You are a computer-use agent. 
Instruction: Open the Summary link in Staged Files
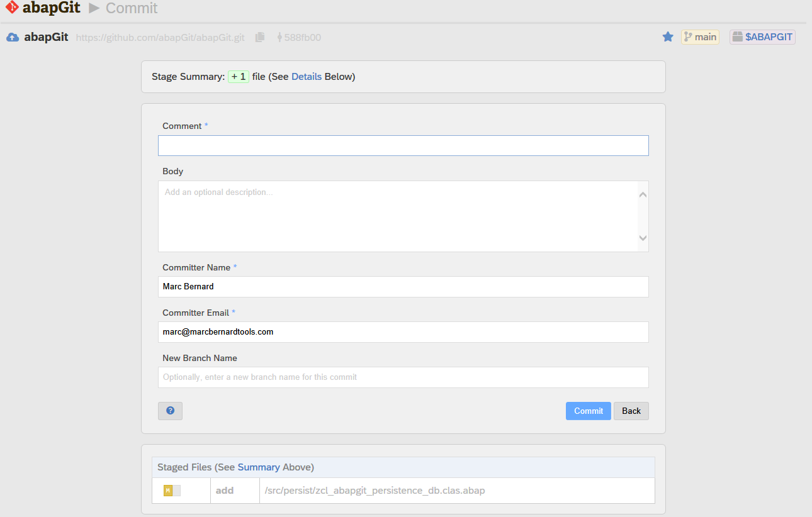[259, 467]
